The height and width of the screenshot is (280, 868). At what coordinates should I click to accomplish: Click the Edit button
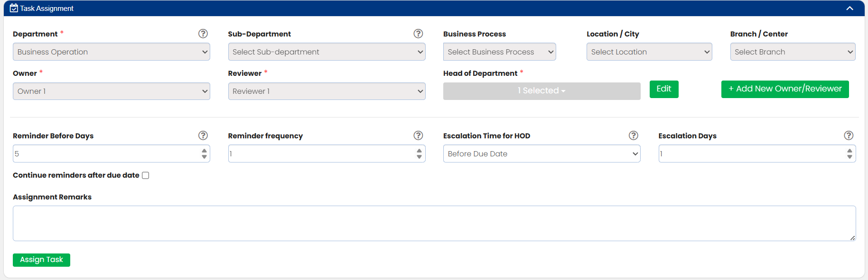click(664, 89)
